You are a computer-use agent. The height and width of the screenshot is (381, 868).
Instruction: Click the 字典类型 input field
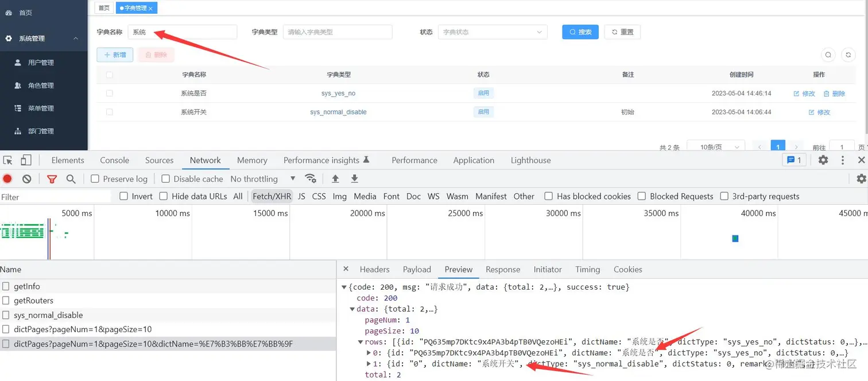(x=338, y=32)
